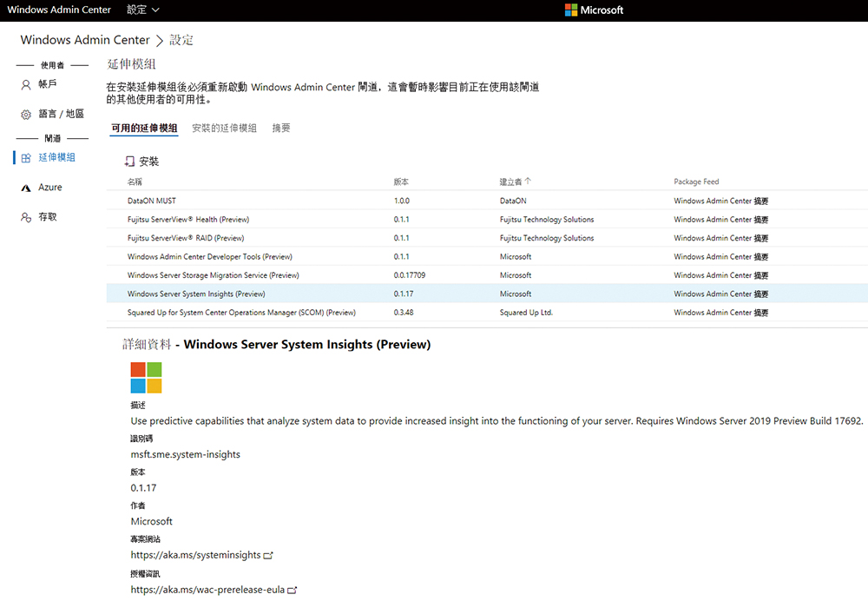Click the extensions (延伸模組) sidebar icon
Image resolution: width=868 pixels, height=601 pixels.
click(26, 158)
